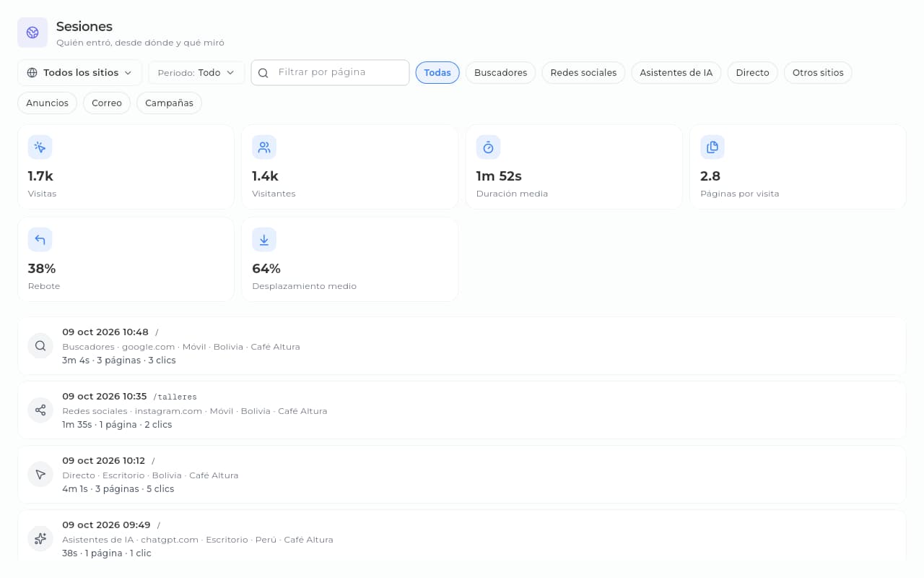Filter sessions by Anuncios
Screen dimensions: 924x578
tap(48, 103)
